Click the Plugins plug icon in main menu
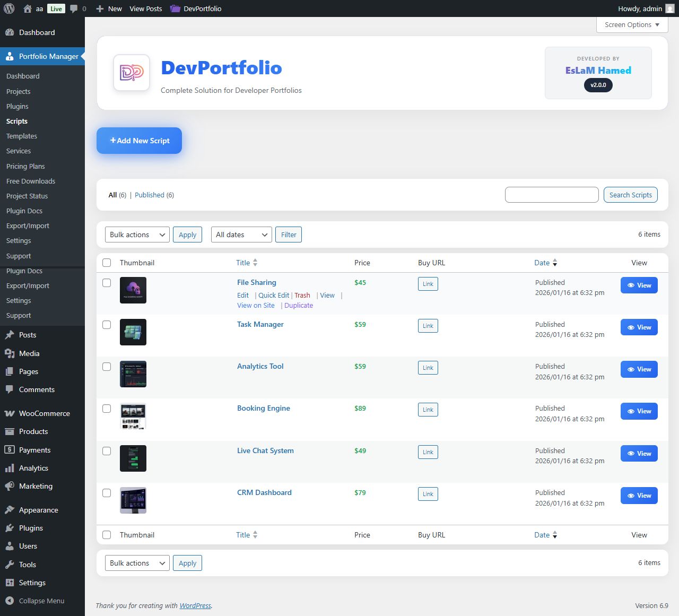The width and height of the screenshot is (679, 616). [x=10, y=528]
